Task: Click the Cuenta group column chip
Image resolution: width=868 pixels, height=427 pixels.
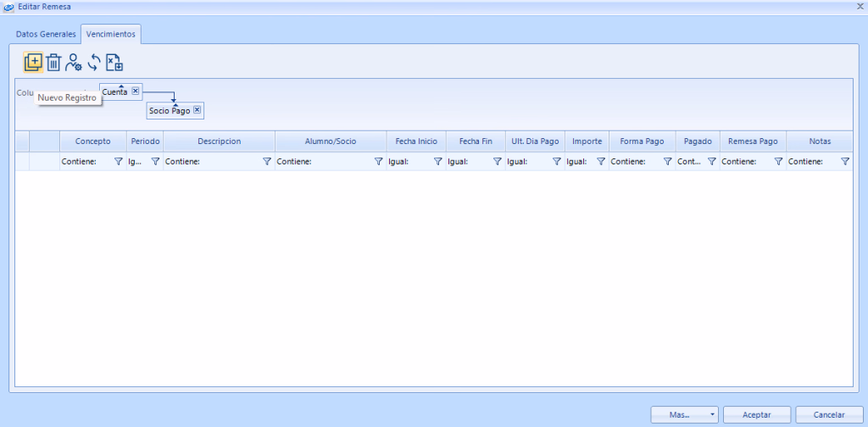Action: coord(115,91)
